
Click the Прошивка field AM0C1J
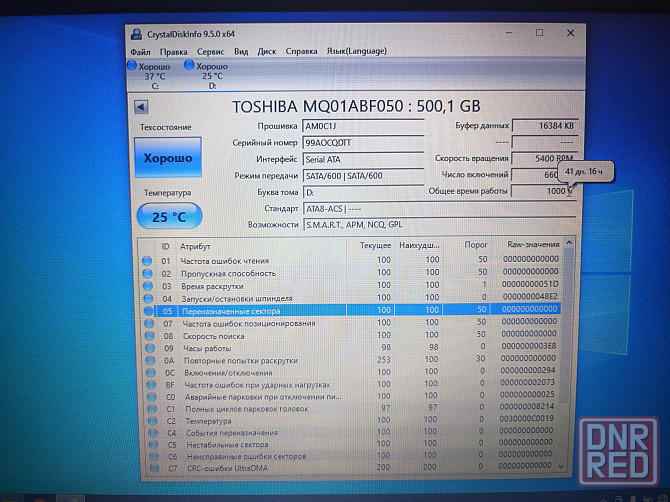[363, 126]
